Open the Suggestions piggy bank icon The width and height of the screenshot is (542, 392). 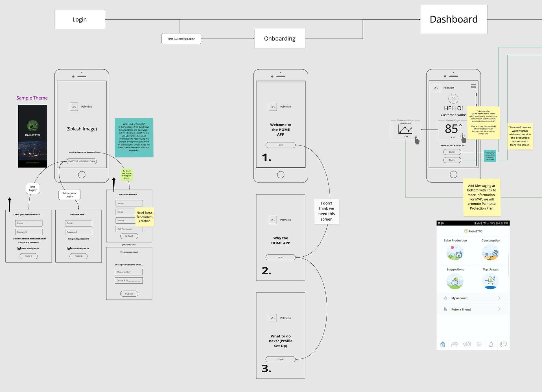(455, 281)
